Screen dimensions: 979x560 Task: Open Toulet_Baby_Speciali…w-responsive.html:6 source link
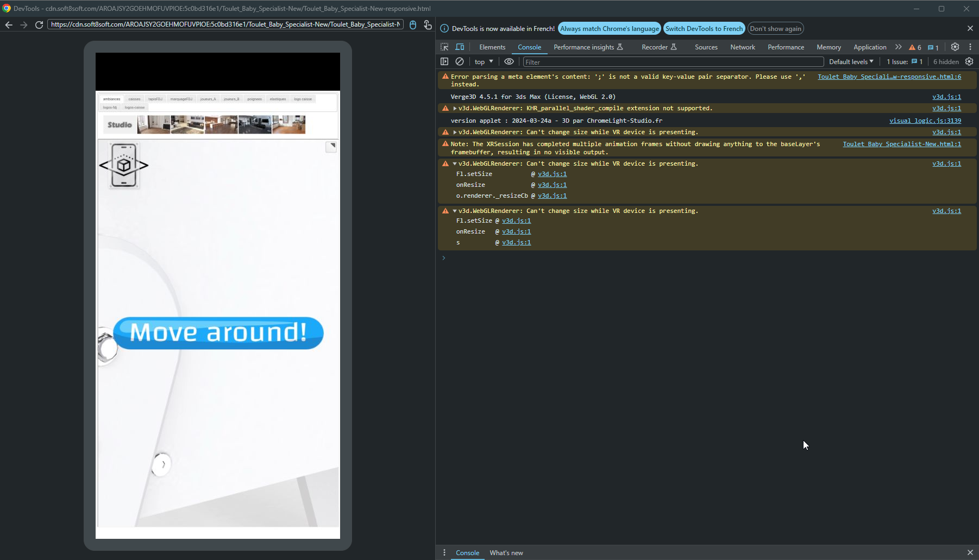click(x=889, y=77)
